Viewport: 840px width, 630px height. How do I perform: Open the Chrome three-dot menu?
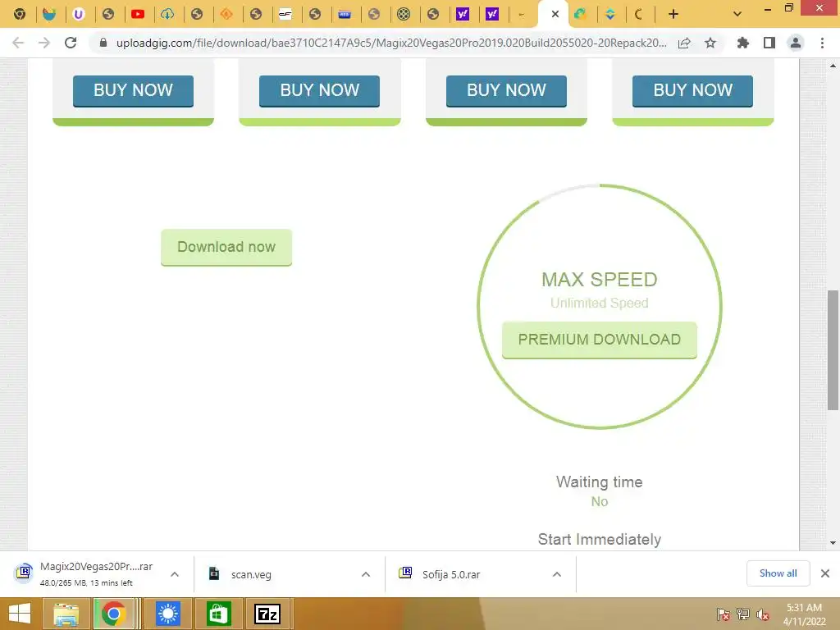pyautogui.click(x=822, y=43)
